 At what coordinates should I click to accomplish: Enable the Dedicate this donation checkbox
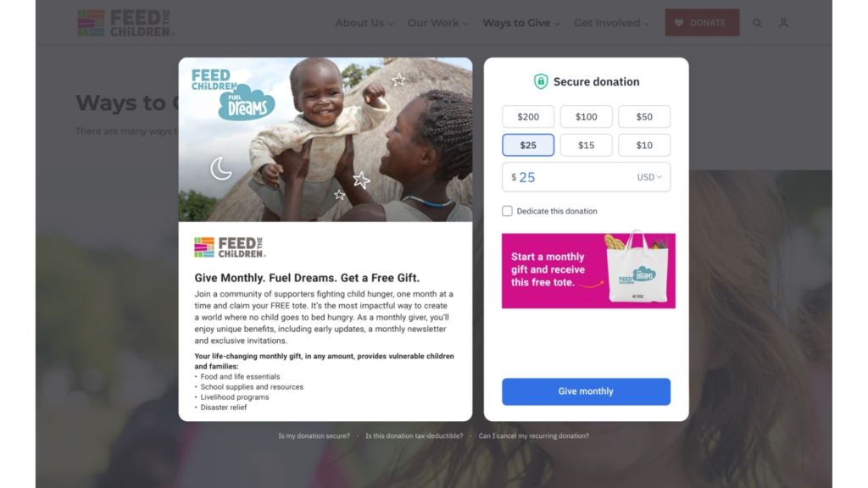[507, 211]
